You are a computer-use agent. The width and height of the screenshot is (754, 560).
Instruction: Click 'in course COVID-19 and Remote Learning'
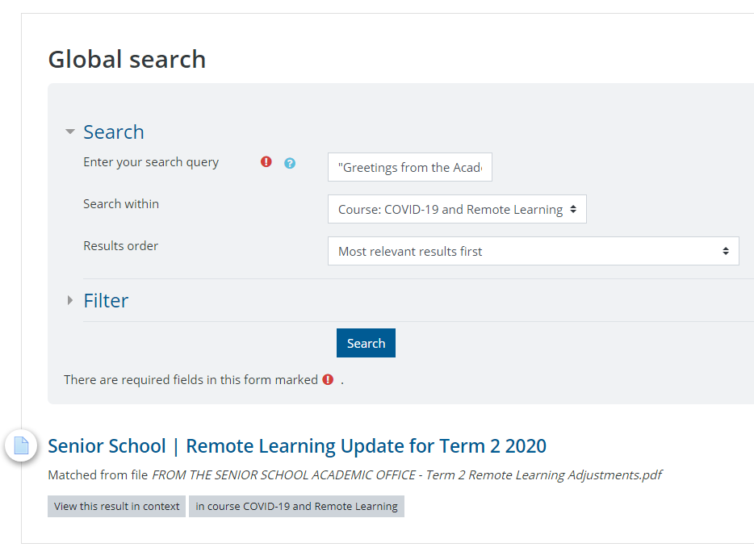click(296, 506)
